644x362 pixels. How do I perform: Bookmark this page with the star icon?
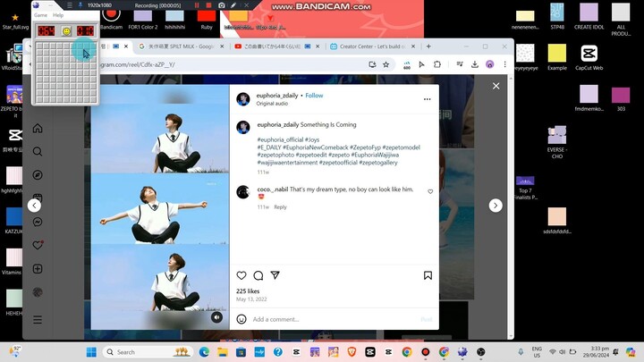pyautogui.click(x=386, y=64)
